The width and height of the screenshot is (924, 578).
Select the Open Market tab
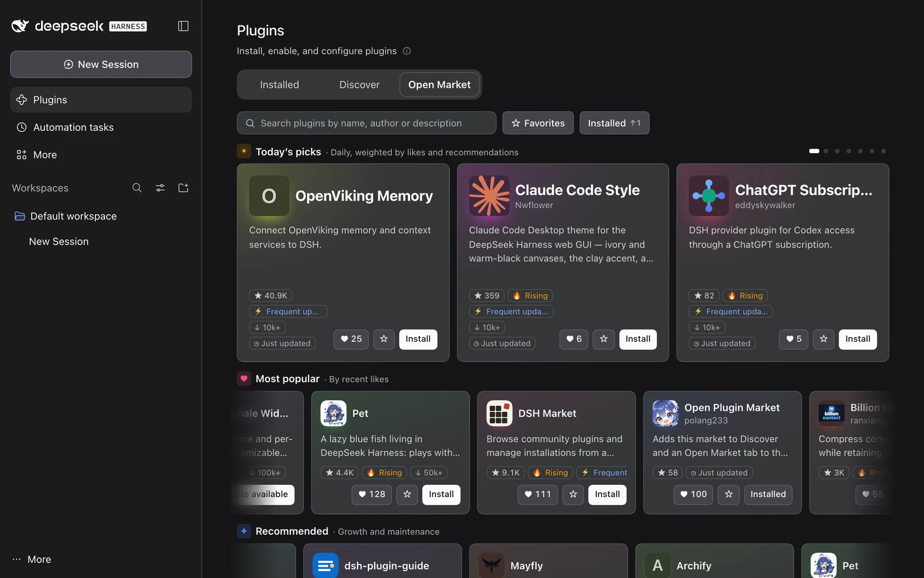(x=439, y=85)
